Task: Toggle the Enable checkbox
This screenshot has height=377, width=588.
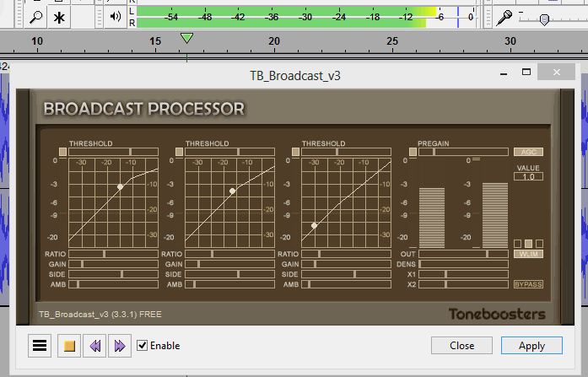Action: (x=142, y=345)
